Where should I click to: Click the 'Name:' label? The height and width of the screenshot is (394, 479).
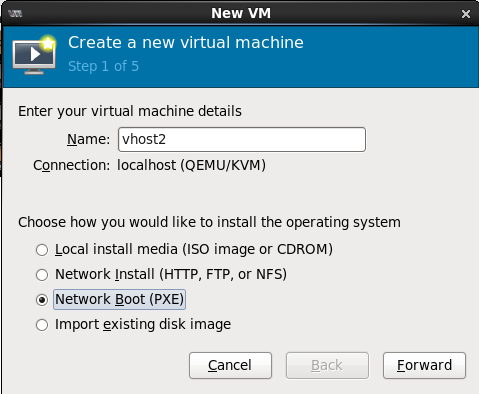[x=88, y=139]
